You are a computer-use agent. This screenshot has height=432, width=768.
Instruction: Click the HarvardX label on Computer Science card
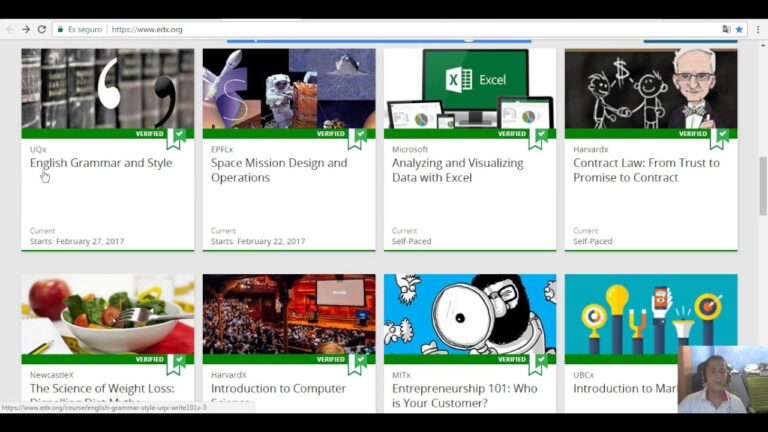pos(229,375)
